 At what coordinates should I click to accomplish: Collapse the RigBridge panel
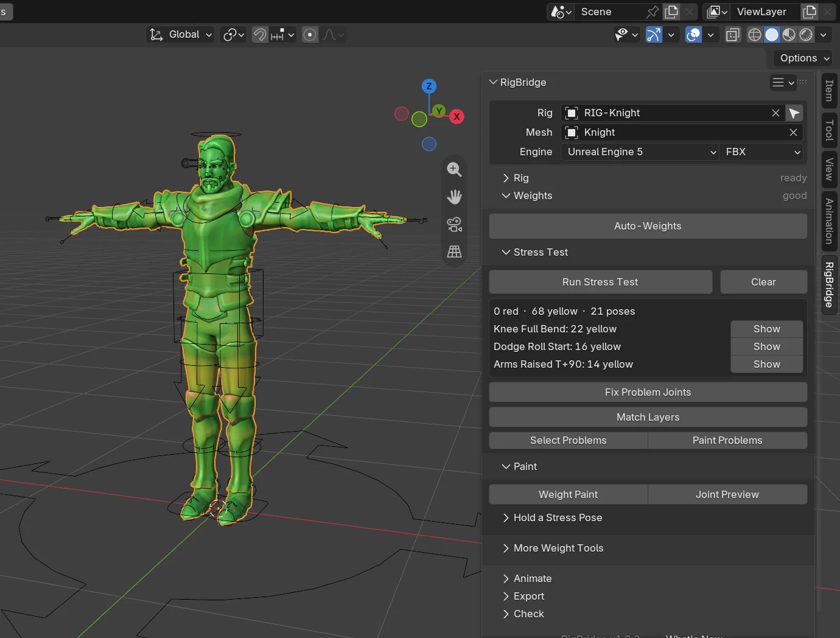[x=494, y=82]
